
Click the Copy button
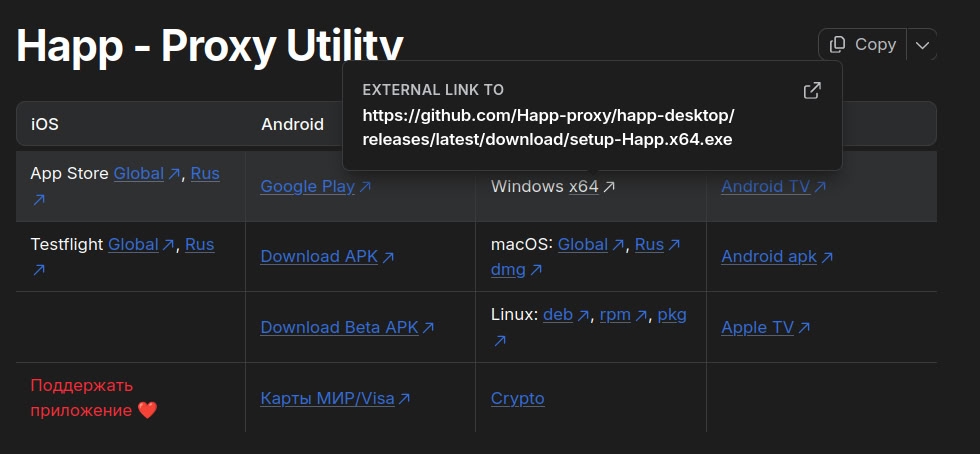(862, 45)
